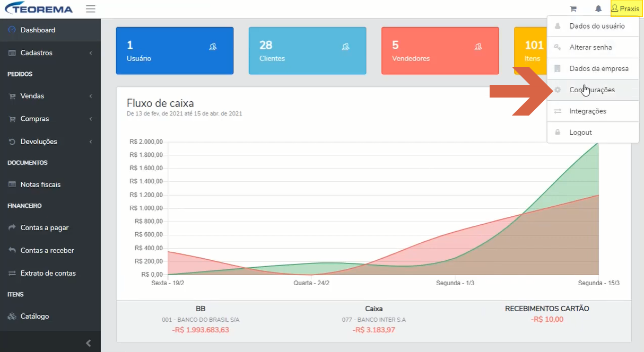Click the lock icon beside Logout

pyautogui.click(x=558, y=132)
